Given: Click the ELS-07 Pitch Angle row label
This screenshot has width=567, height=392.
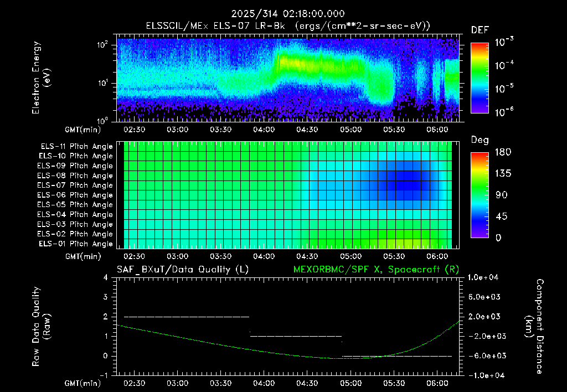Looking at the screenshot, I should click(x=75, y=185).
